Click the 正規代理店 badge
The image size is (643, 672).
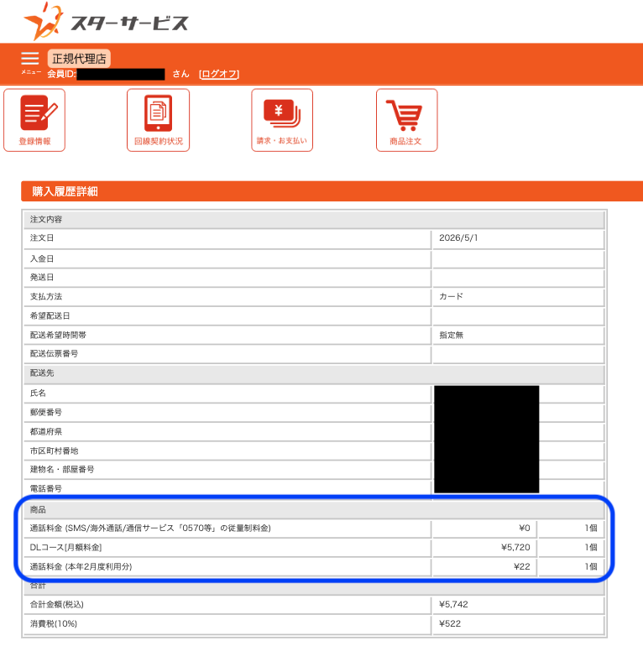[x=79, y=59]
